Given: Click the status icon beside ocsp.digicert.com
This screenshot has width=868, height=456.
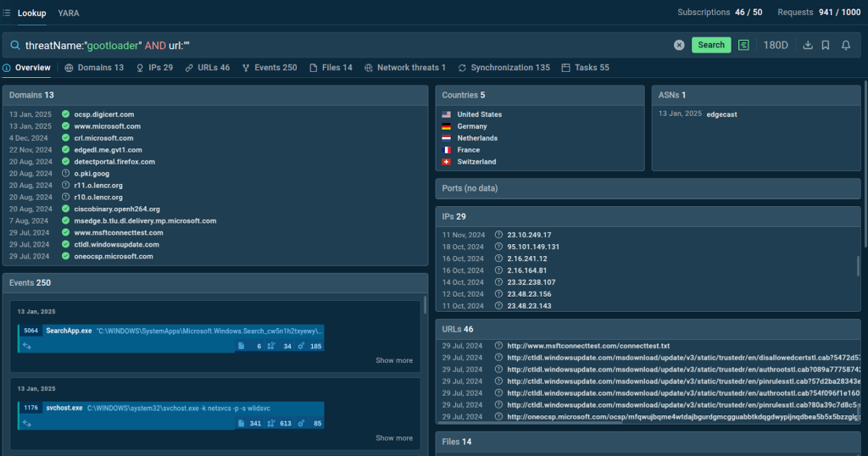Looking at the screenshot, I should [x=65, y=114].
